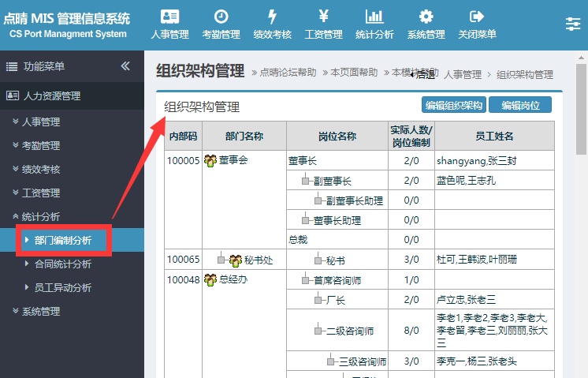Image resolution: width=588 pixels, height=378 pixels.
Task: Select 部门编制分析 menu item
Action: pos(62,241)
